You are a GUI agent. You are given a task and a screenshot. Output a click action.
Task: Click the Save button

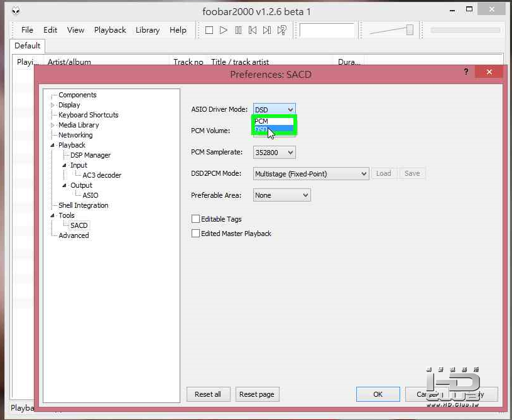tap(412, 173)
